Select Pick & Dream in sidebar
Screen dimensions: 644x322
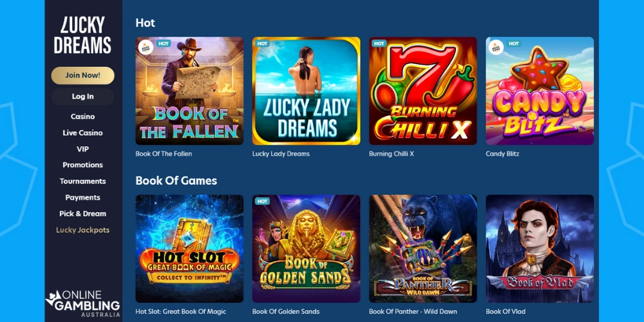tap(82, 214)
